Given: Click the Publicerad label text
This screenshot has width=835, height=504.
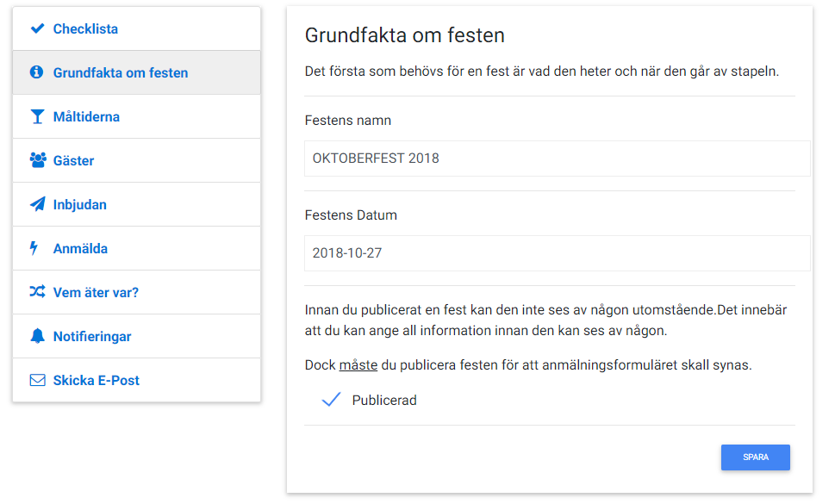Looking at the screenshot, I should [x=384, y=401].
